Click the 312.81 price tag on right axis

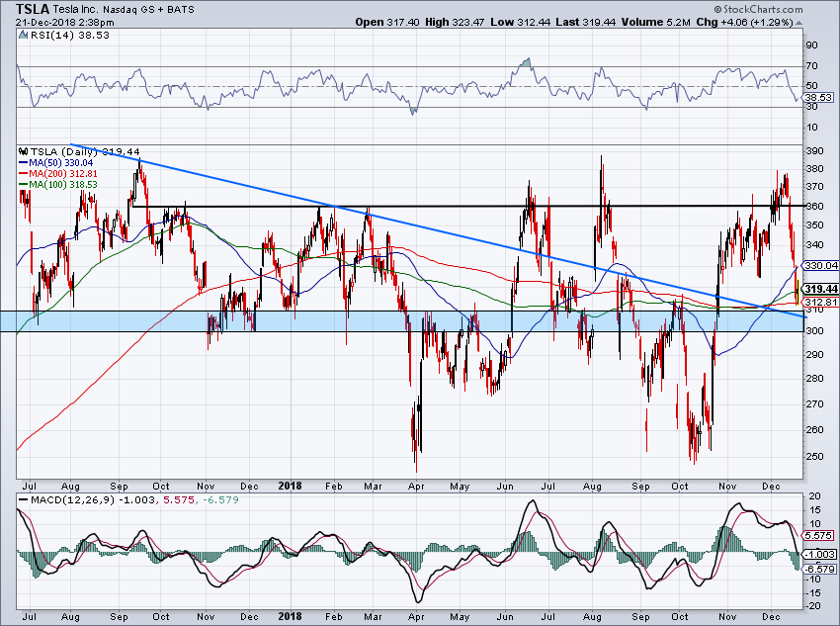(x=821, y=303)
